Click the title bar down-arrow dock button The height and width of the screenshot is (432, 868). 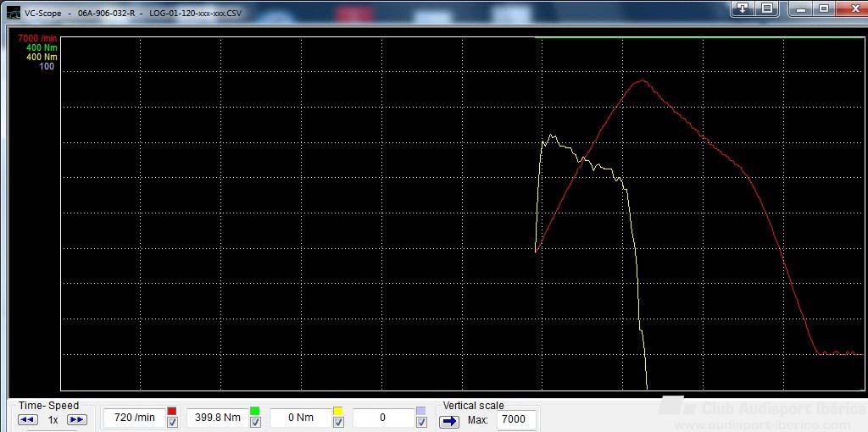pyautogui.click(x=743, y=7)
